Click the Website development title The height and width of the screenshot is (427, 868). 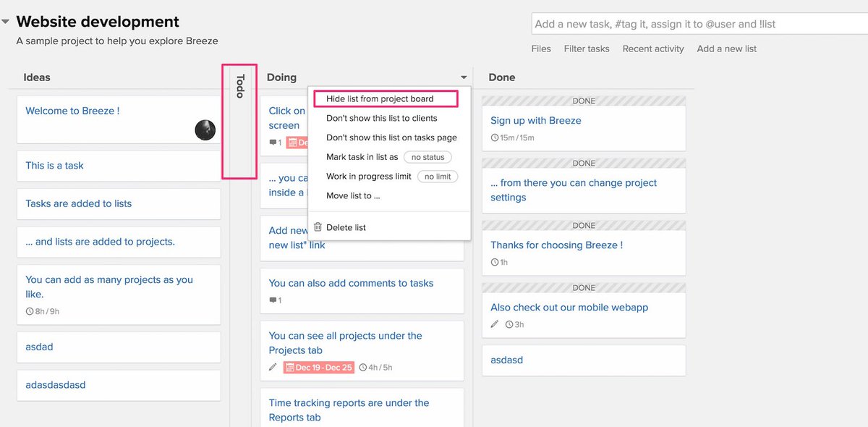click(98, 22)
